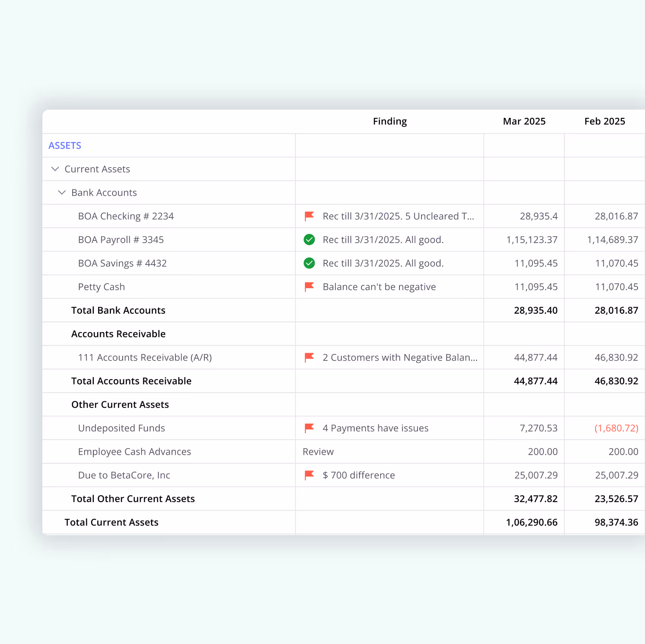Collapse the Bank Accounts group
The image size is (645, 644).
pyautogui.click(x=61, y=192)
